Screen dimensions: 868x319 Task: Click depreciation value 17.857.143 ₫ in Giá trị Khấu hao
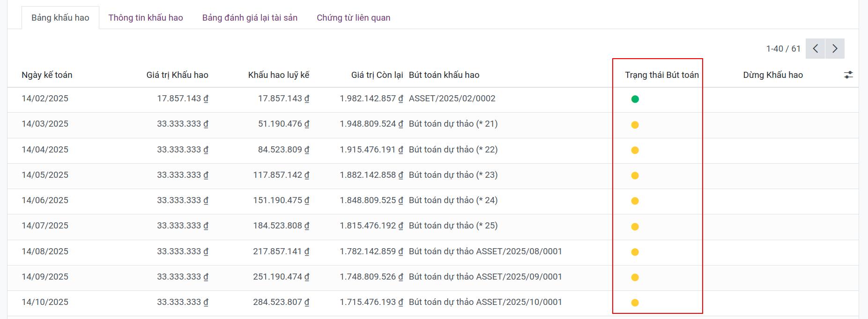tap(183, 99)
